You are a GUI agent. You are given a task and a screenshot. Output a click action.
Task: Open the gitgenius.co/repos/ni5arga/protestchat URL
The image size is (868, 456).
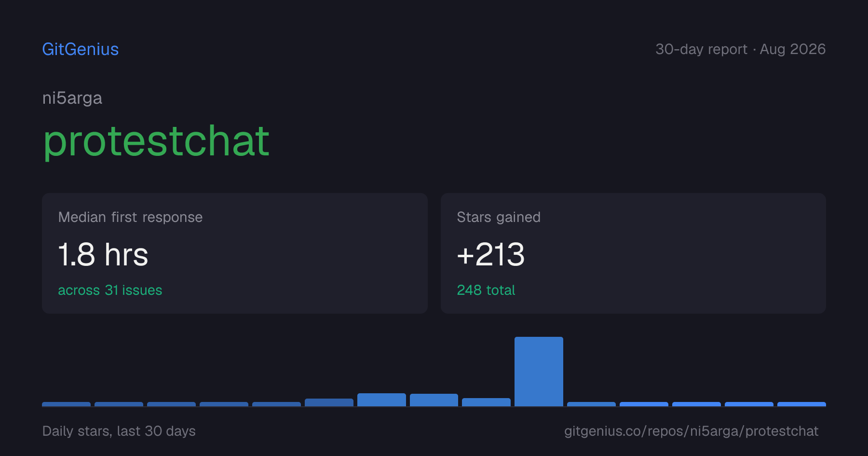click(x=692, y=431)
